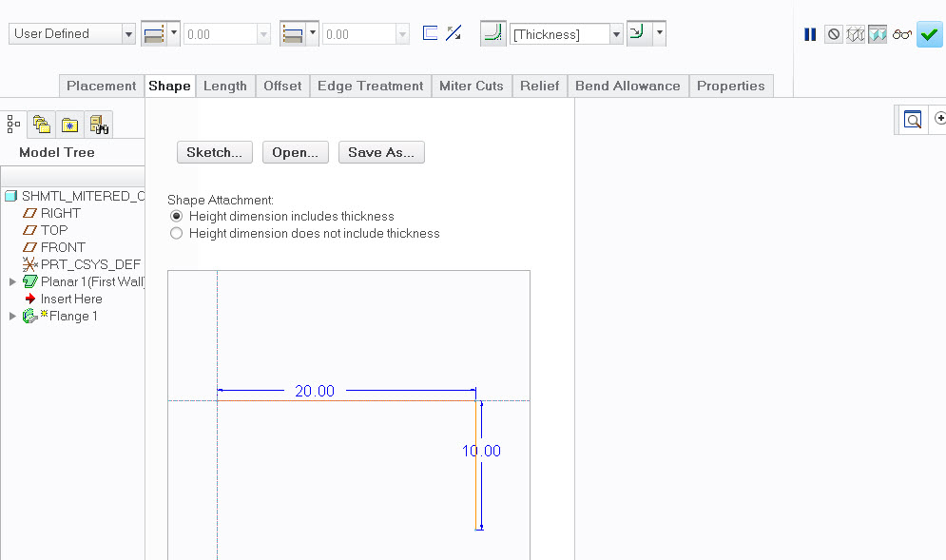Apply the flange with the green checkmark

coord(929,34)
